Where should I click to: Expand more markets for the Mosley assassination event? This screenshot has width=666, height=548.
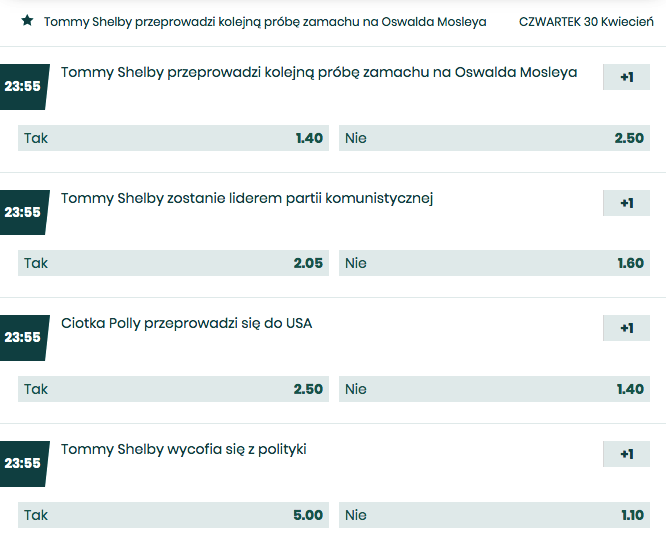pyautogui.click(x=626, y=77)
